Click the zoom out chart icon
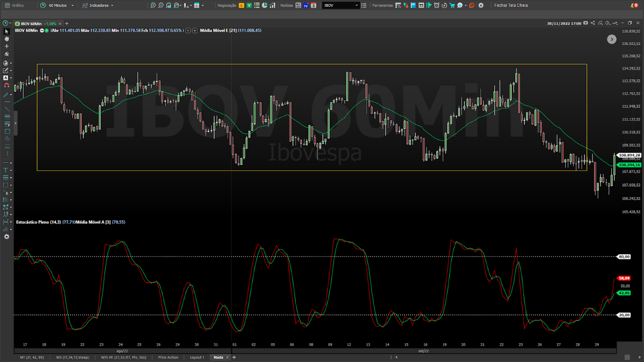The width and height of the screenshot is (644, 362). (161, 5)
